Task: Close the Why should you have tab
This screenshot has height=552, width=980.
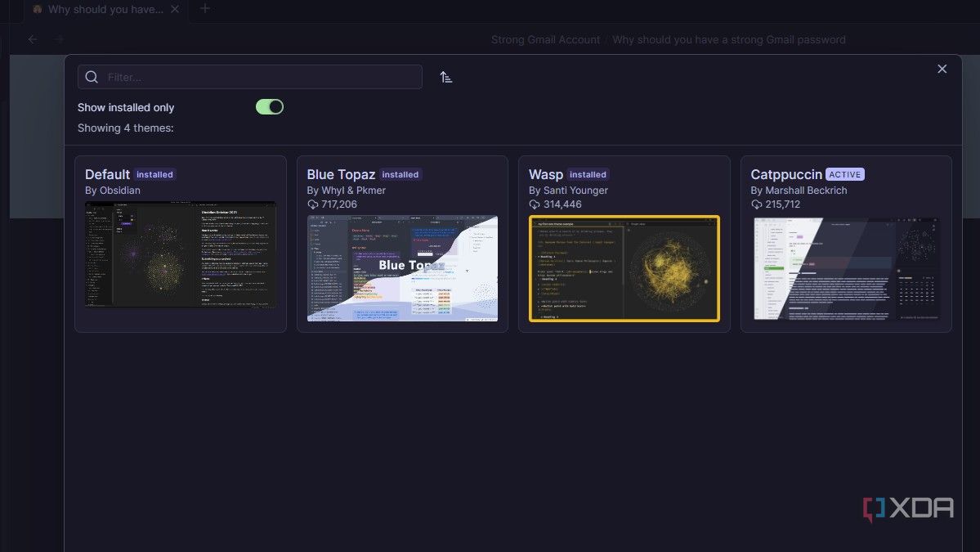Action: click(x=175, y=9)
